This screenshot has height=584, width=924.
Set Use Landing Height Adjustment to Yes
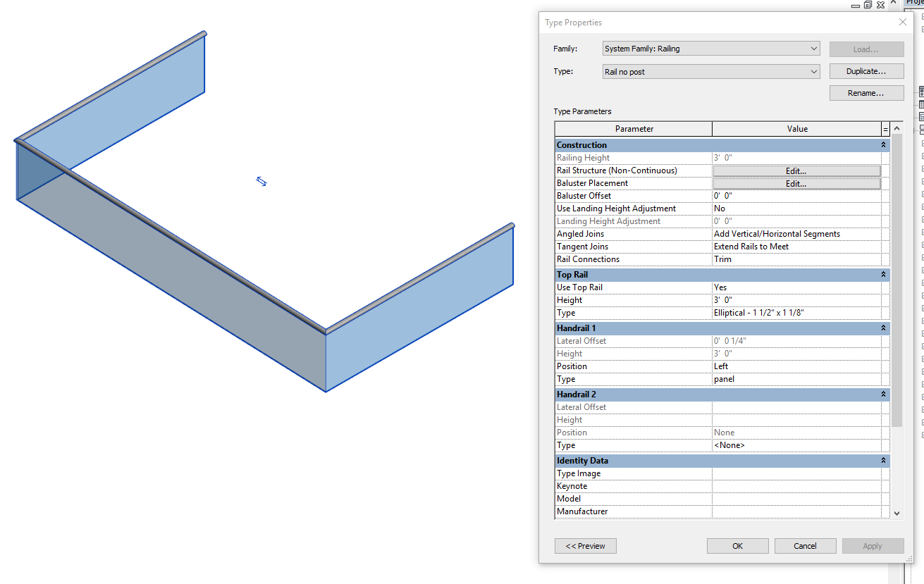tap(796, 208)
